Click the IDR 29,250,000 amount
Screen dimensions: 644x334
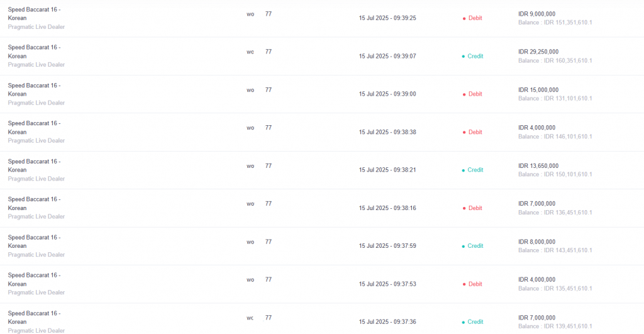(x=538, y=52)
